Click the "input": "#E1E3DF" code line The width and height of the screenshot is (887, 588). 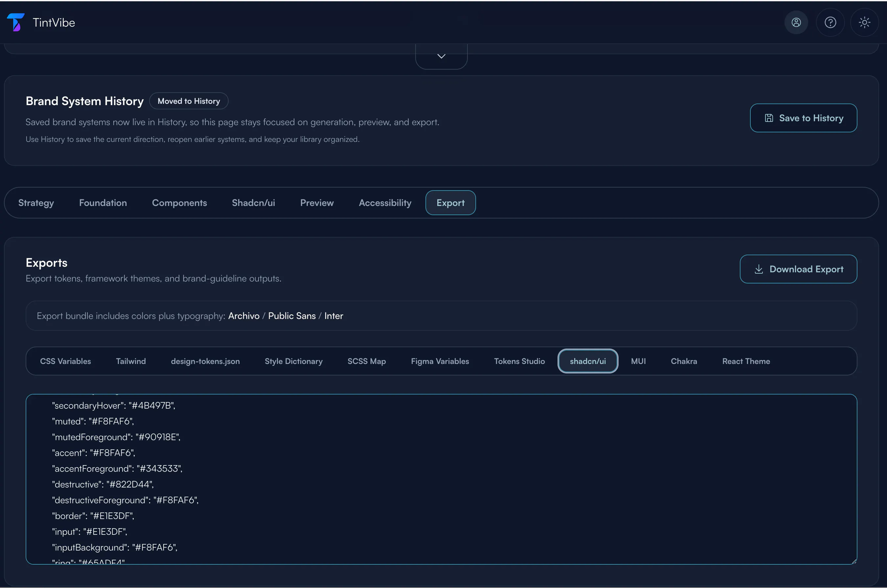[x=90, y=532]
